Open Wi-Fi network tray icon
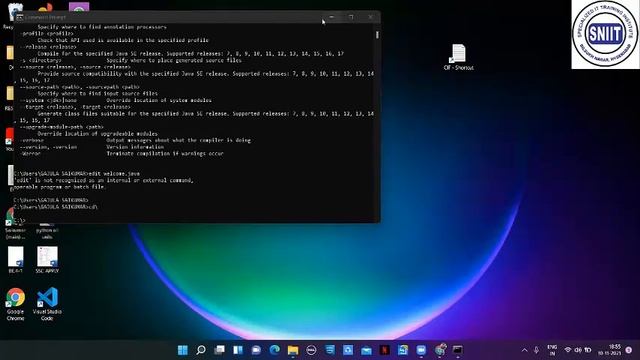Screen dimensions: 640x360 tap(568, 350)
